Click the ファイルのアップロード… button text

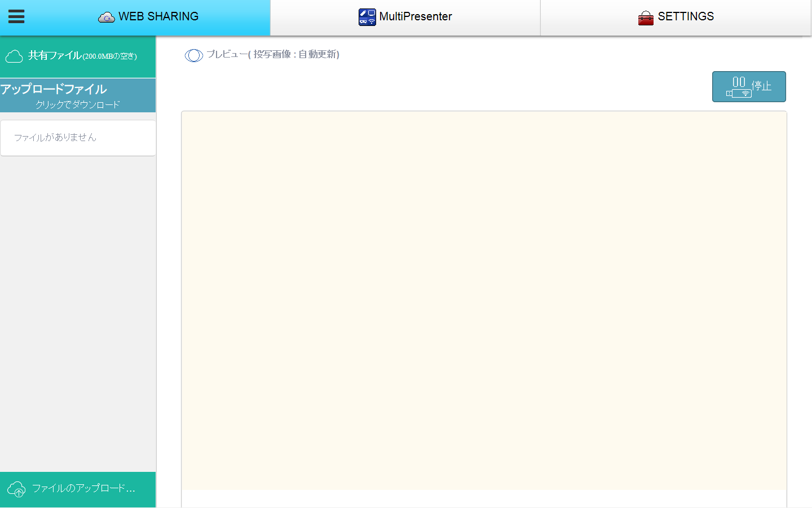pyautogui.click(x=83, y=488)
